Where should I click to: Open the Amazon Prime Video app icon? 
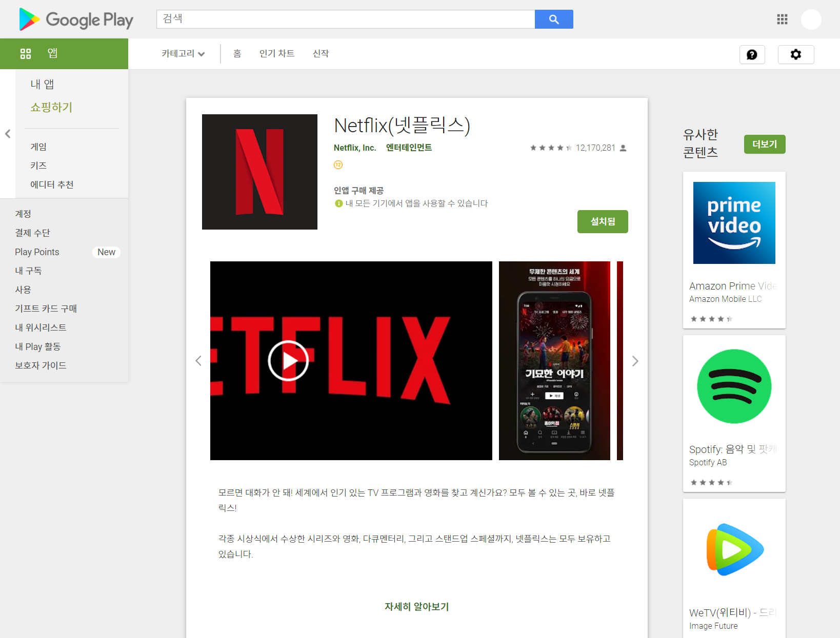tap(734, 223)
